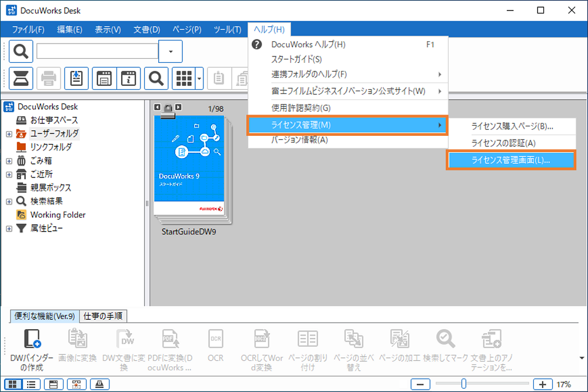Click the ページの並べ替え icon

[353, 338]
